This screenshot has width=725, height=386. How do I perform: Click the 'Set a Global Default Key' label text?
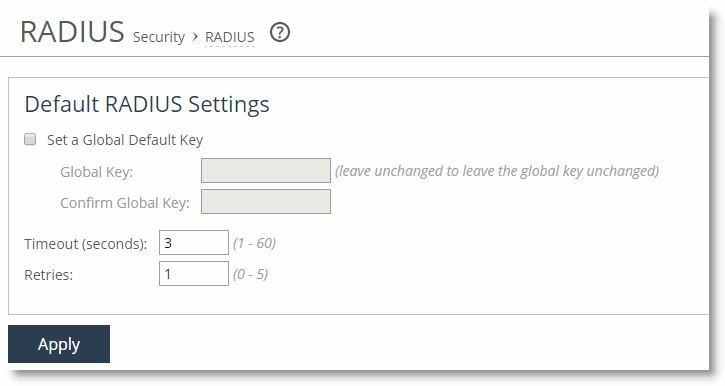pos(125,140)
